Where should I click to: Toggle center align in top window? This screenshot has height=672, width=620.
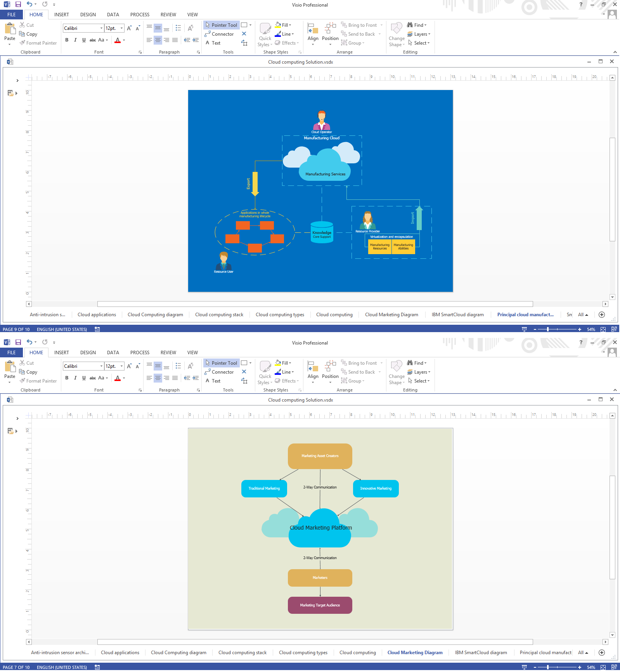(158, 40)
